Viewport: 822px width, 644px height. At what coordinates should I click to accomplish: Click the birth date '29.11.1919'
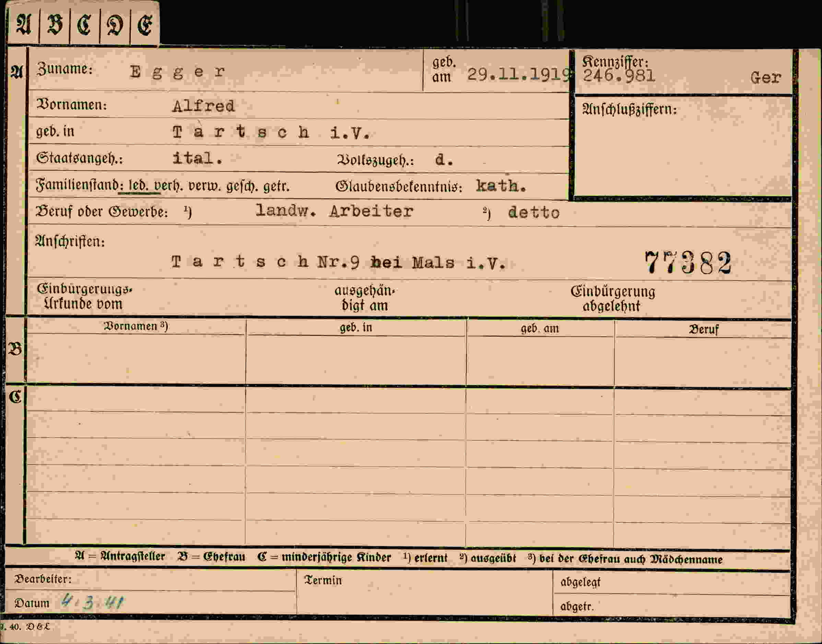pos(519,75)
